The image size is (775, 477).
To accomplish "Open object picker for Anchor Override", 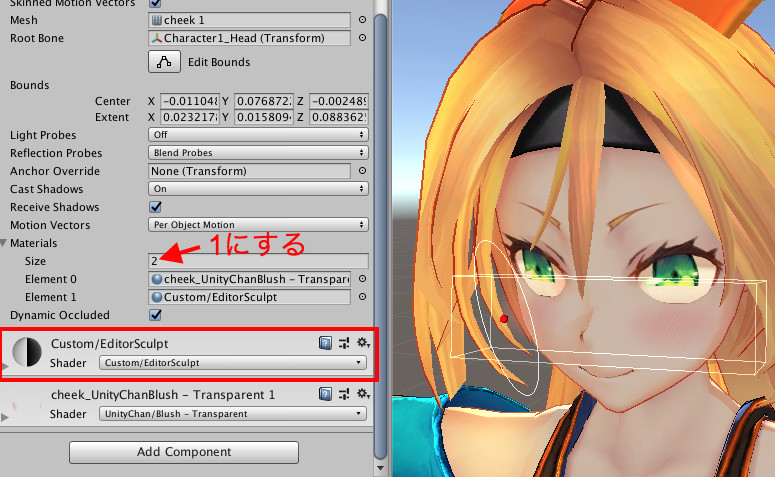I will point(362,171).
